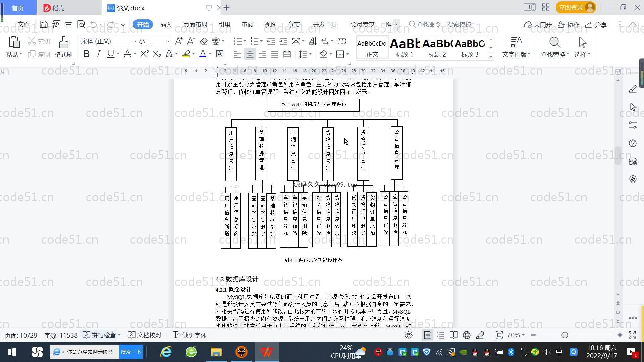
Task: Expand the line spacing dropdown
Action: (311, 54)
